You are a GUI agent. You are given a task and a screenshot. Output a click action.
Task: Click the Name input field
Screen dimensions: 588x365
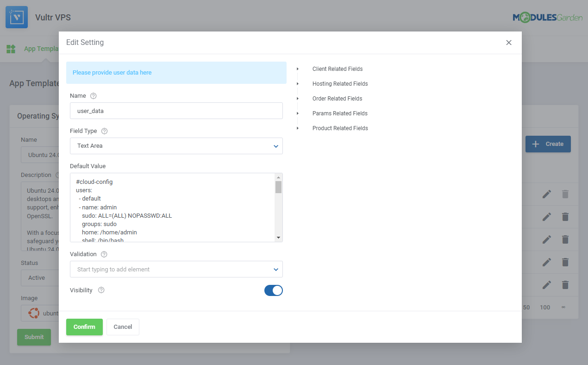click(176, 111)
